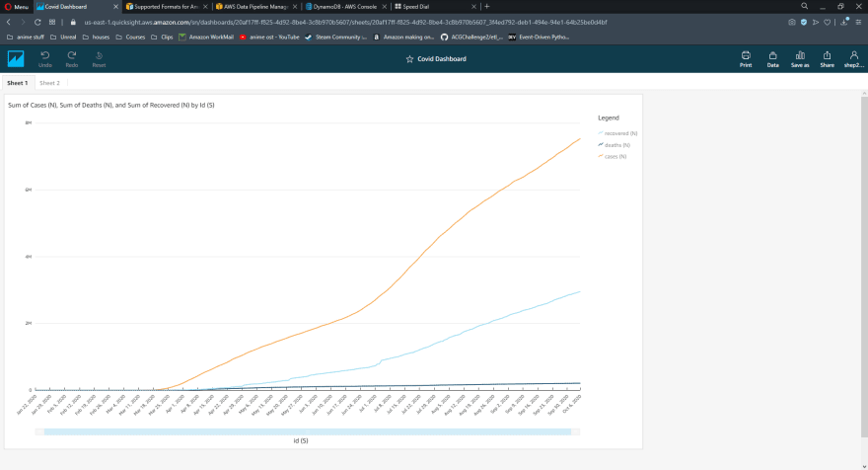This screenshot has width=868, height=470.
Task: Click the snapshot camera icon
Action: (792, 22)
